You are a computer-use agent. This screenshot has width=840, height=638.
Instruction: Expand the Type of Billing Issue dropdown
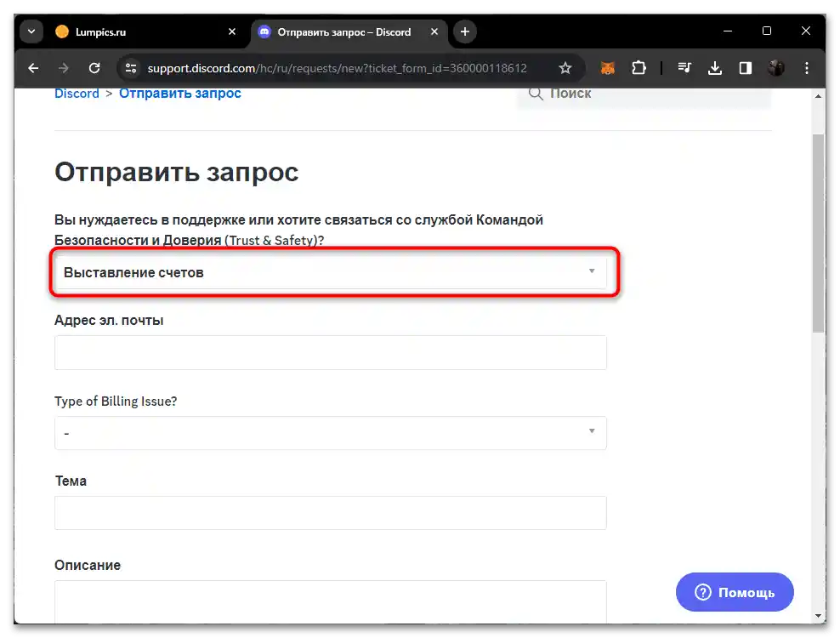point(331,433)
